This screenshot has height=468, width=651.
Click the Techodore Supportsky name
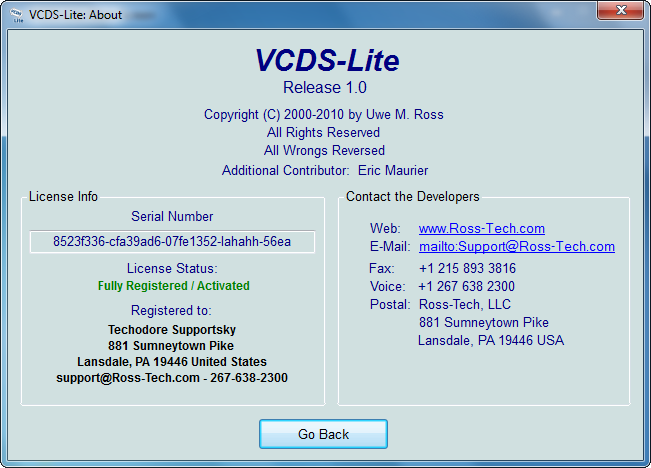coord(172,330)
